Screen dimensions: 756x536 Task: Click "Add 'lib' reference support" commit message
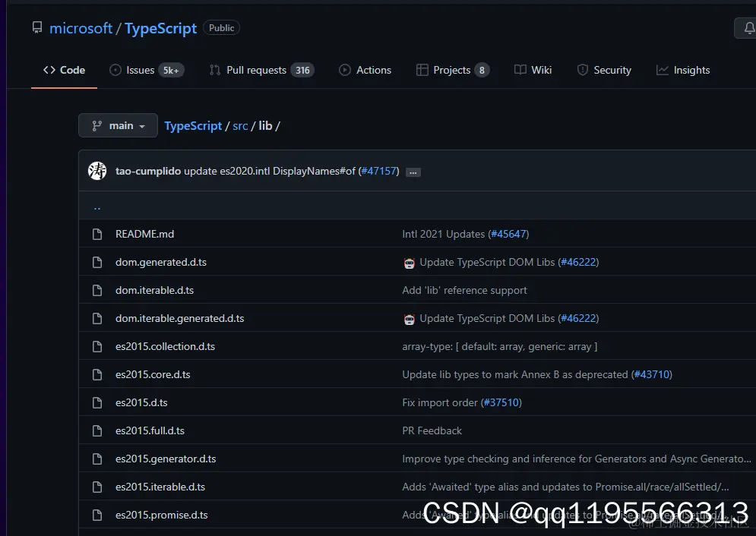coord(465,290)
